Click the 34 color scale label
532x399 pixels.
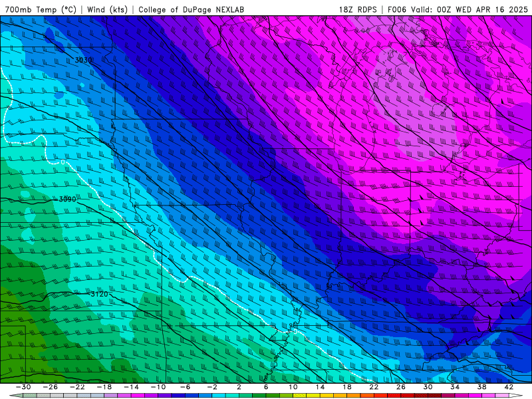point(455,387)
